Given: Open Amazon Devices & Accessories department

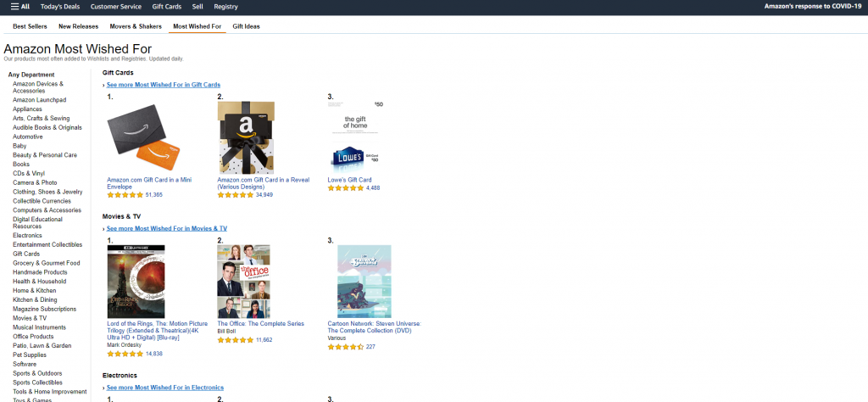Looking at the screenshot, I should (x=38, y=87).
